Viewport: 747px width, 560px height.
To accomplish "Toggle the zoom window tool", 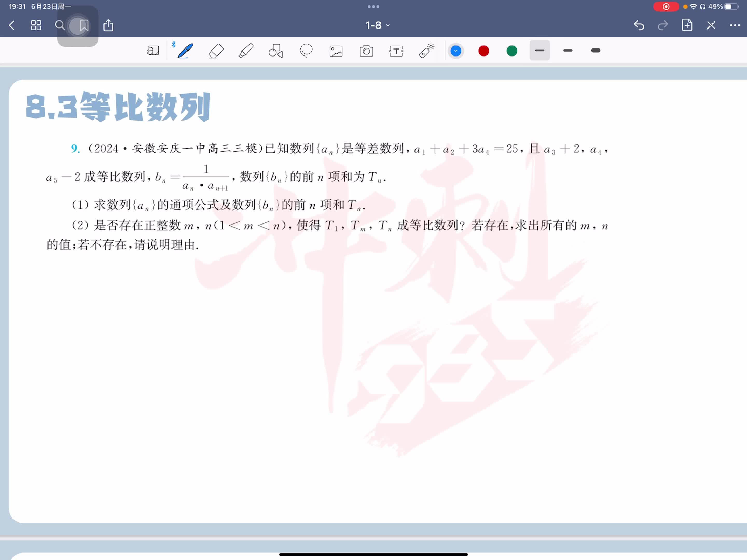I will 153,51.
